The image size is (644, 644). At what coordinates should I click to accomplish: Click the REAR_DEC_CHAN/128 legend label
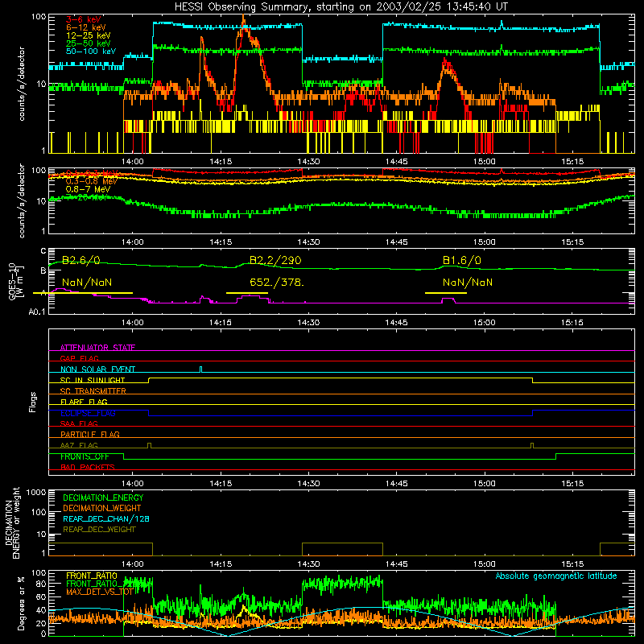click(x=106, y=518)
